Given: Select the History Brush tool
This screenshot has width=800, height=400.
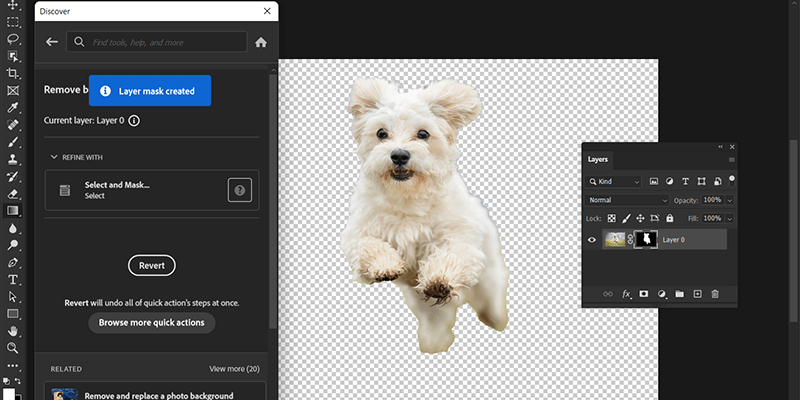Looking at the screenshot, I should point(13,177).
